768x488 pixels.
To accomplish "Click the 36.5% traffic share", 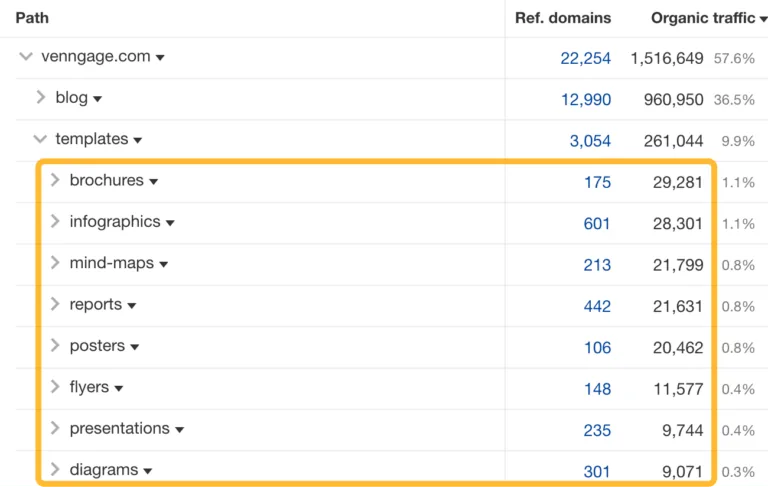I will tap(734, 99).
